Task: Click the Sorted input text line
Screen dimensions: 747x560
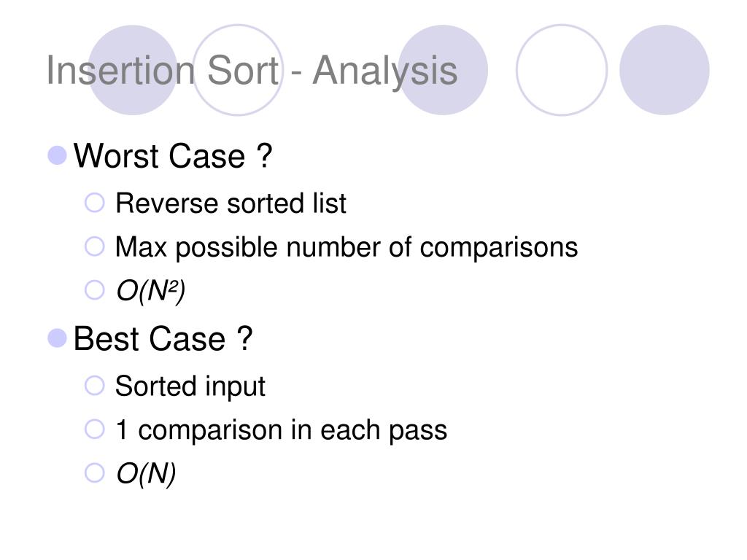Action: 190,386
